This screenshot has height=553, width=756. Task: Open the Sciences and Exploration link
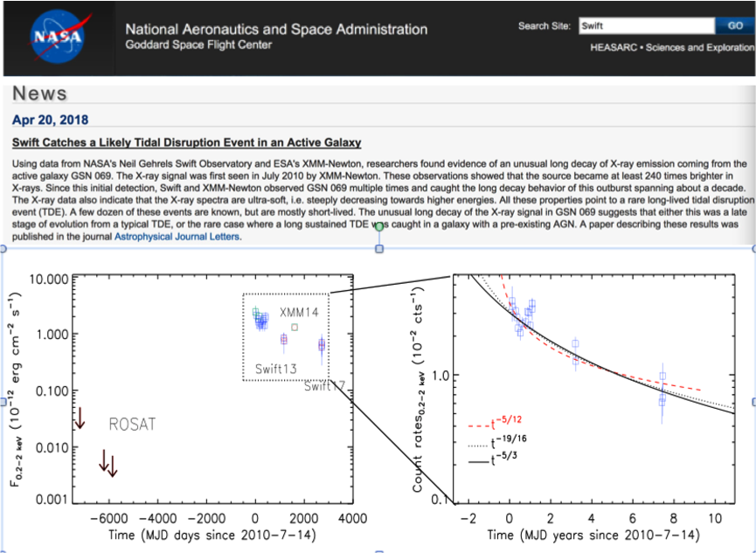[701, 48]
